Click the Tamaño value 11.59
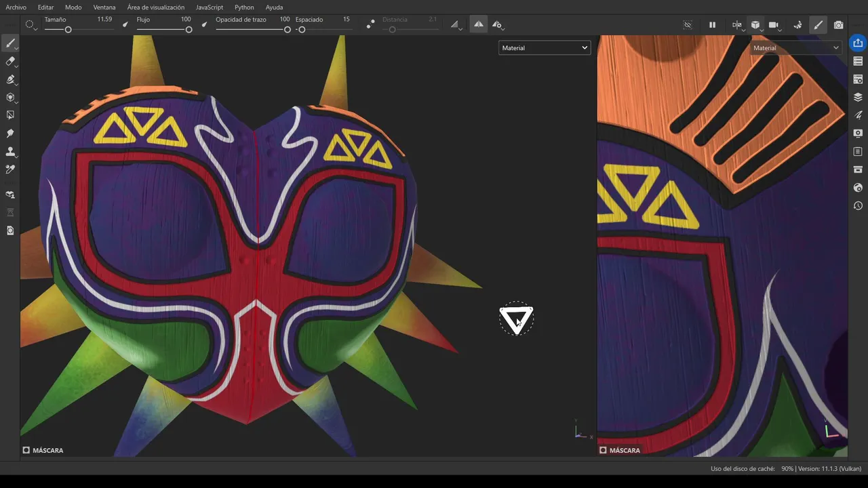The width and height of the screenshot is (868, 488). click(x=104, y=20)
